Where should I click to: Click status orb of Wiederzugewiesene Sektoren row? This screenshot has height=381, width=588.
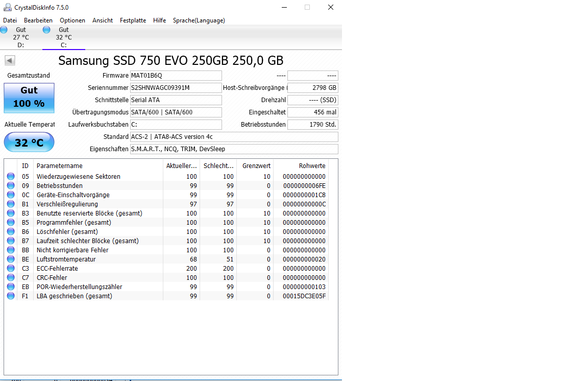coord(11,176)
